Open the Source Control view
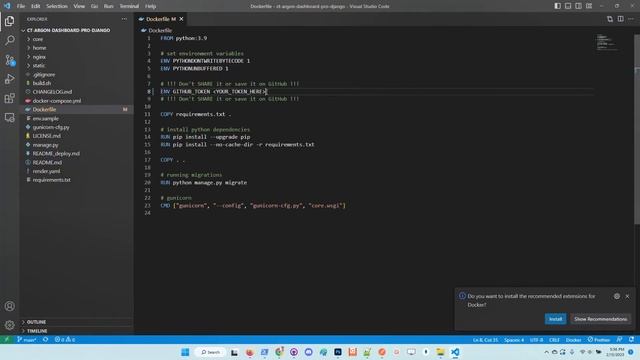 [9, 60]
